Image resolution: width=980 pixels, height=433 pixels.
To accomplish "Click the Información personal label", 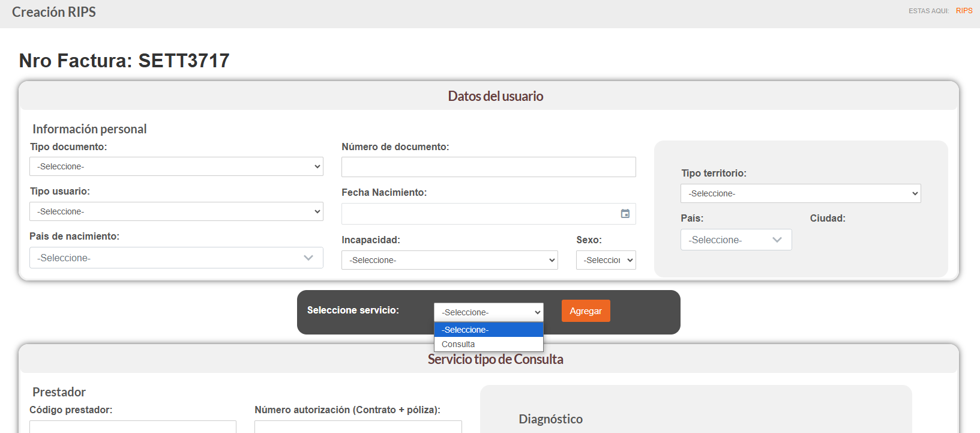I will 89,129.
